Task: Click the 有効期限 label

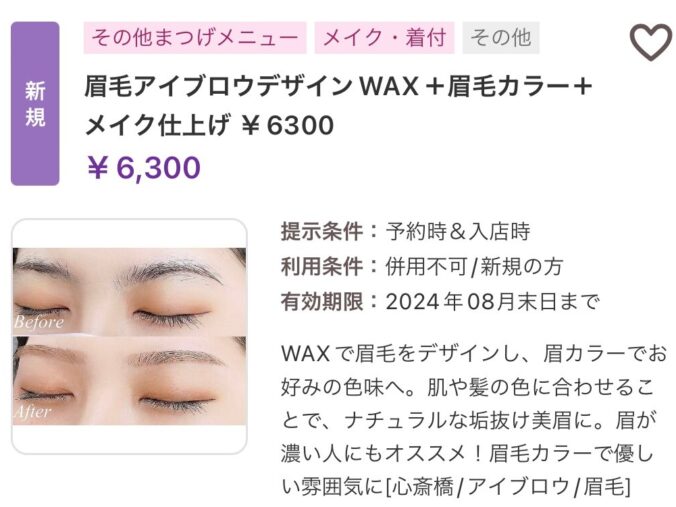Action: 322,301
